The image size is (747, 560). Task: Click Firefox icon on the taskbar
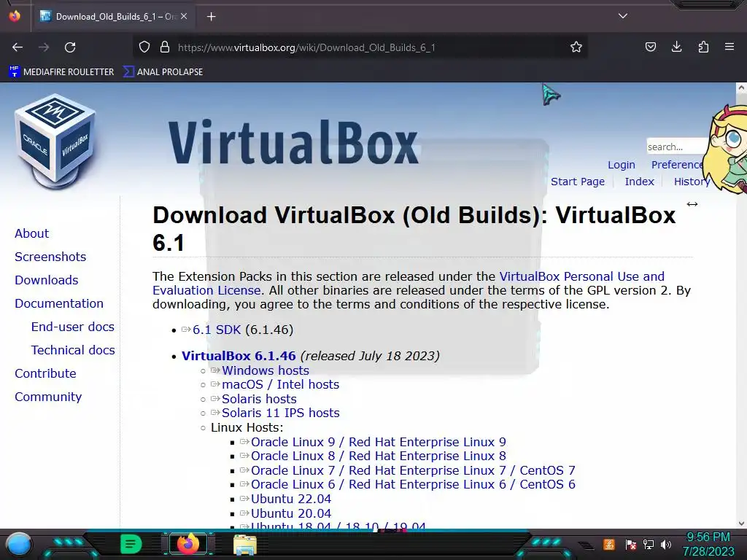(x=187, y=544)
